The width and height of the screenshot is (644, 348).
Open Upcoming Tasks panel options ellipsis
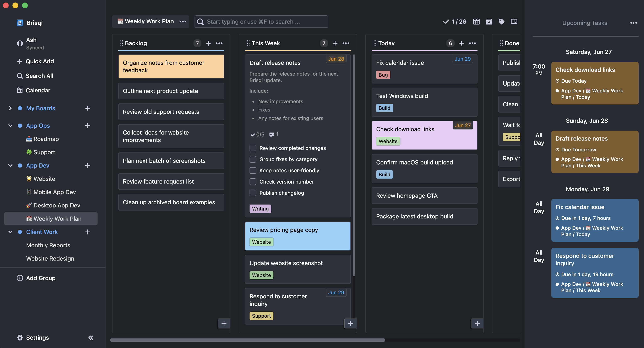[x=633, y=23]
